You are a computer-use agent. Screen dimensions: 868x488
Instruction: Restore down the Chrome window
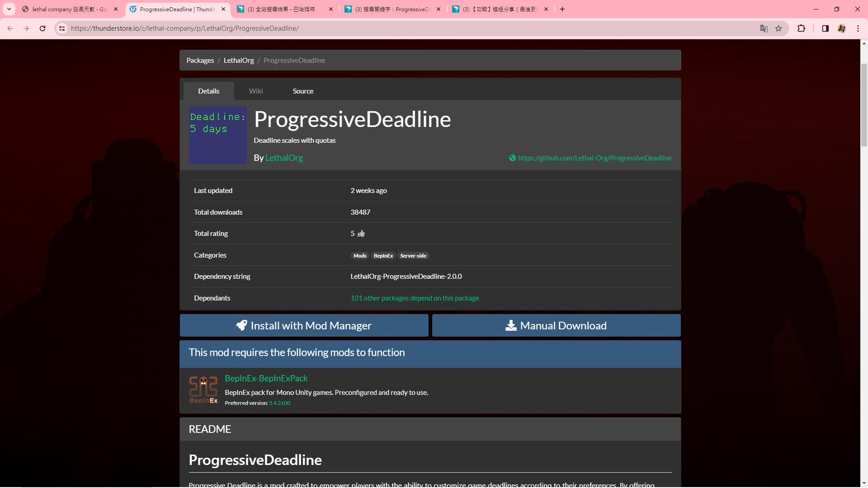(837, 9)
